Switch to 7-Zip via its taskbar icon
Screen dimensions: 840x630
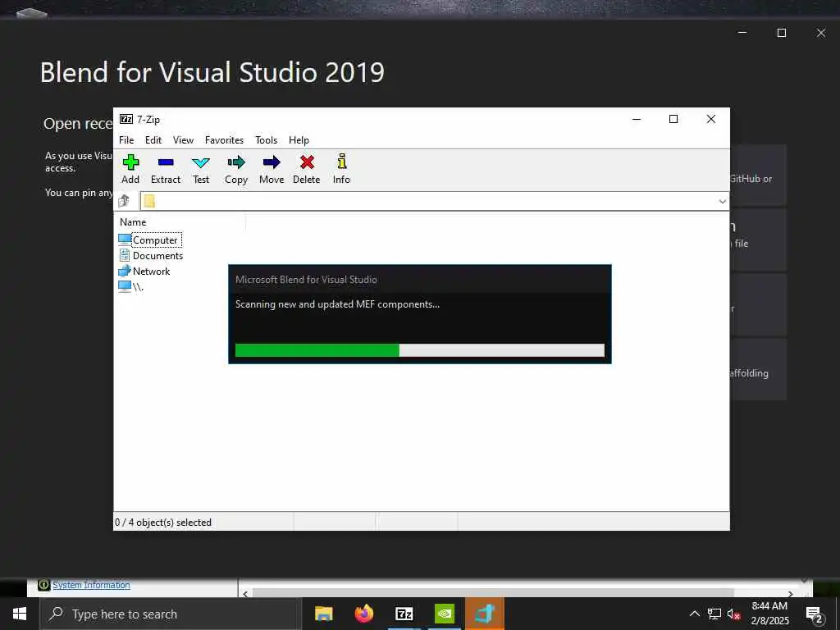[404, 614]
